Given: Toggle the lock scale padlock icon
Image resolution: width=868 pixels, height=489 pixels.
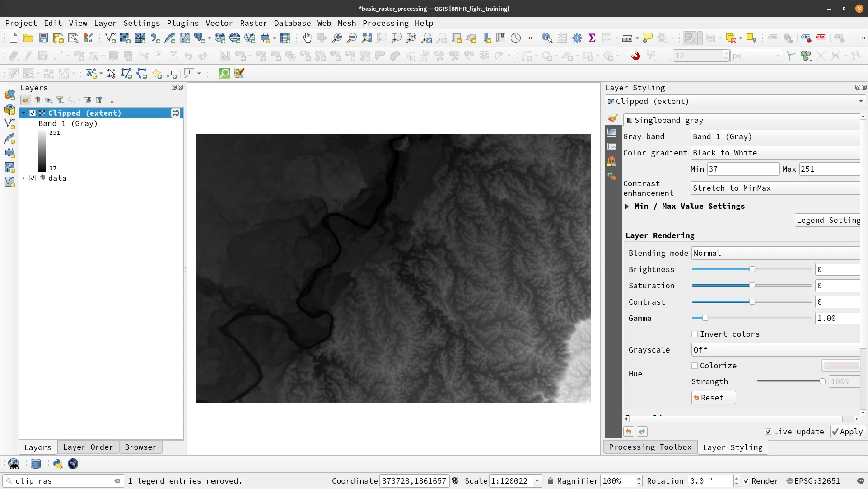Looking at the screenshot, I should pos(551,481).
